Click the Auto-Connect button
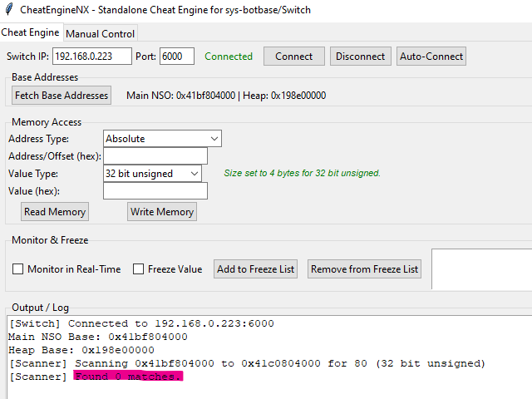This screenshot has height=399, width=532. click(431, 57)
